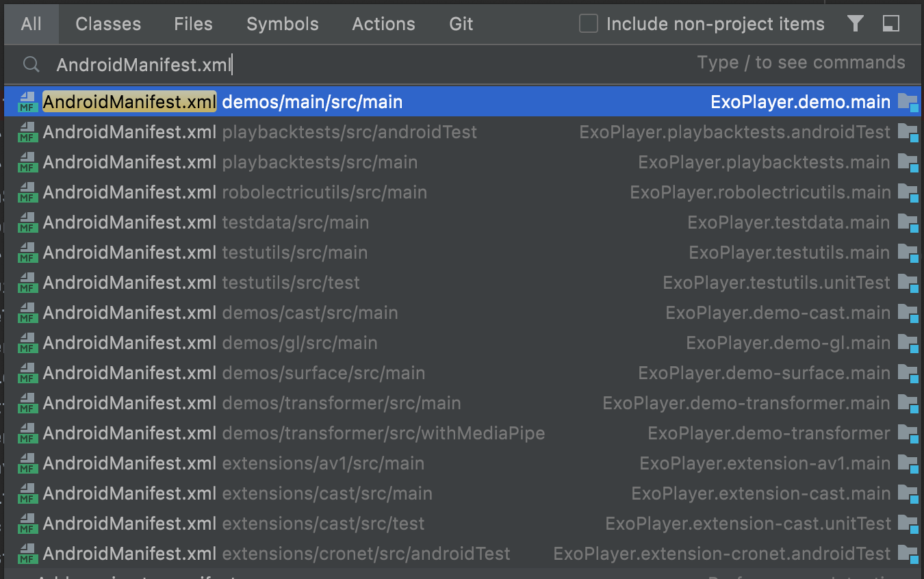Open the Git tab

tap(461, 24)
